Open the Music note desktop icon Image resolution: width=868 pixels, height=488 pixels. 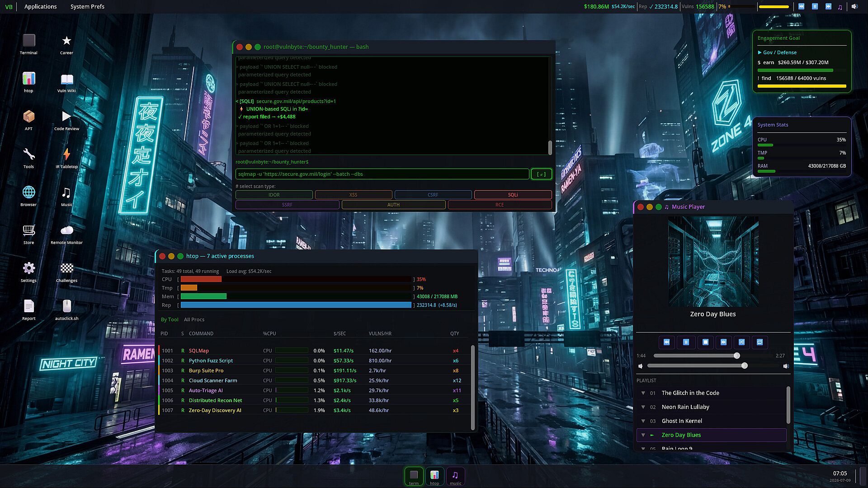click(x=66, y=196)
